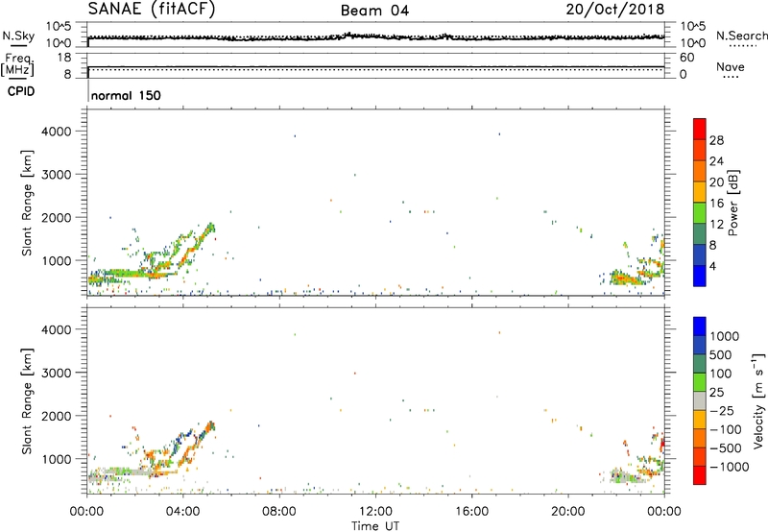Click the SANAE (fitACF) title text

pos(152,9)
